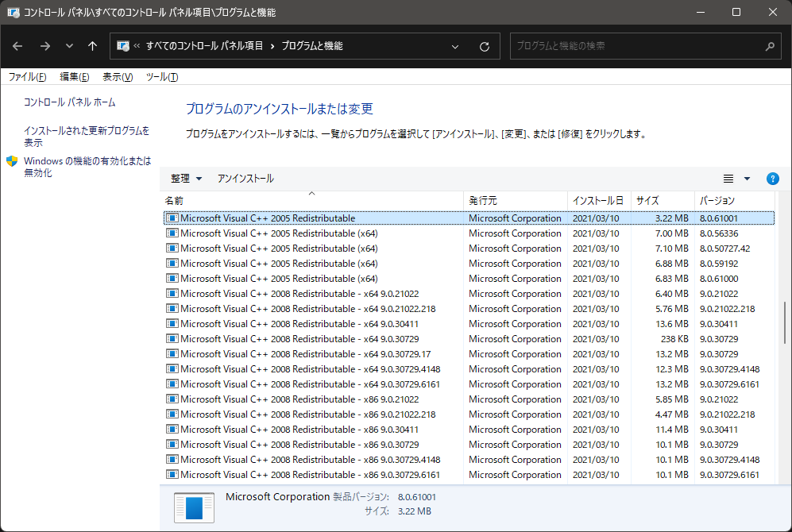Select 2005 Redistributable (x64) version 8.0.59192 icon

tap(172, 264)
